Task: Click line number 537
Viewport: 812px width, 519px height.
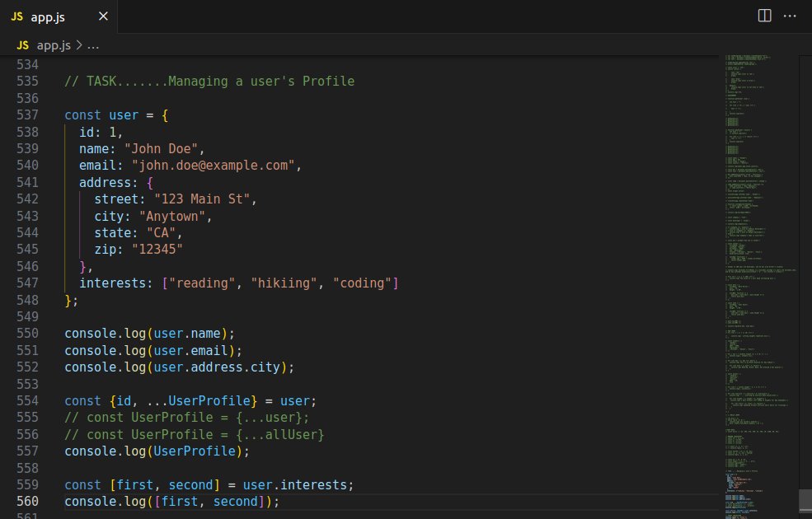Action: point(27,115)
